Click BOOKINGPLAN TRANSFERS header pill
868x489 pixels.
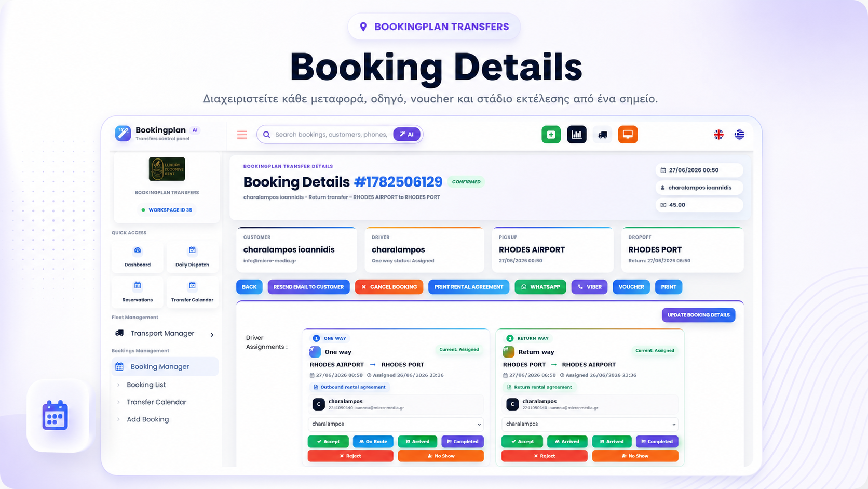434,27
